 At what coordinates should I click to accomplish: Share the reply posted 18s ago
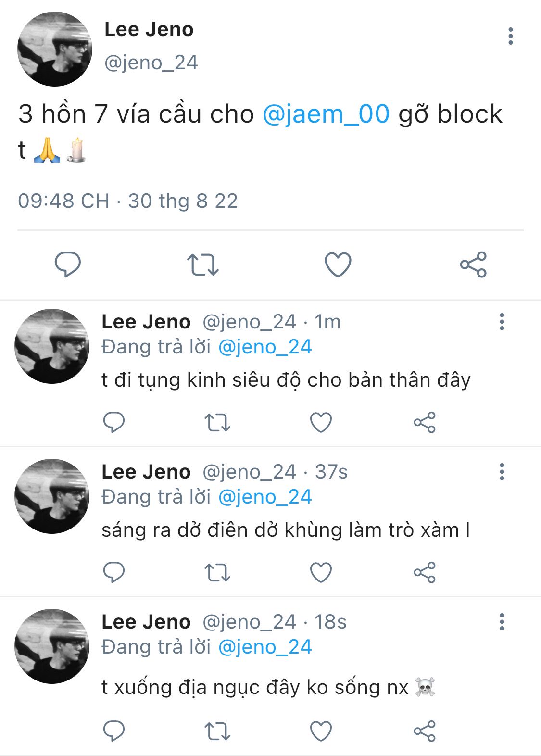(424, 731)
